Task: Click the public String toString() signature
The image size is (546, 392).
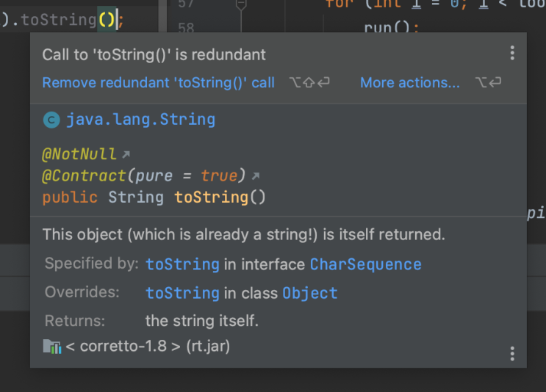Action: pos(154,197)
